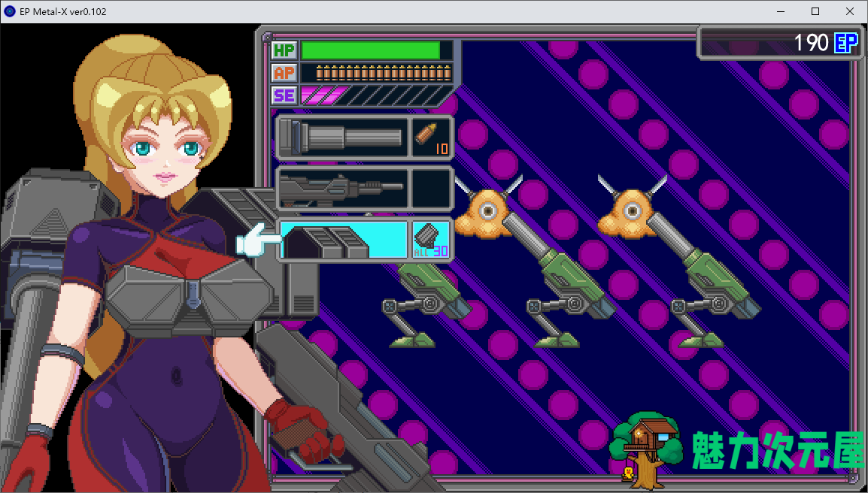Select the highlighted missile pod weapon slot
This screenshot has height=493, width=868.
pyautogui.click(x=343, y=240)
